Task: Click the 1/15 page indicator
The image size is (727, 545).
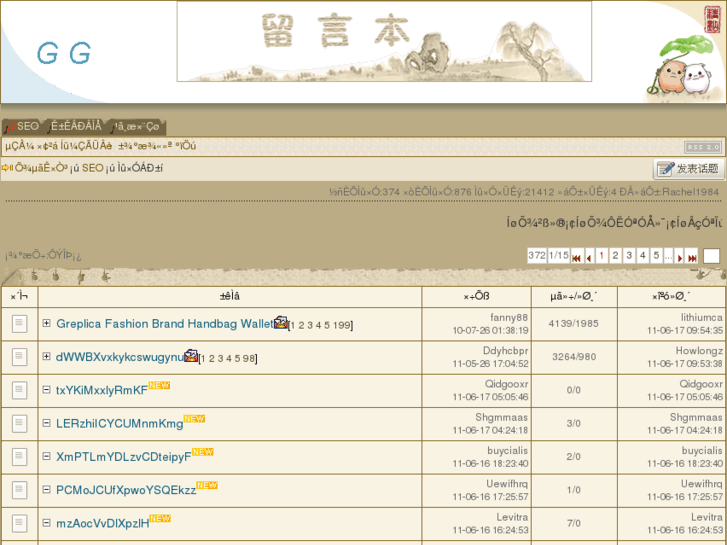Action: [559, 256]
